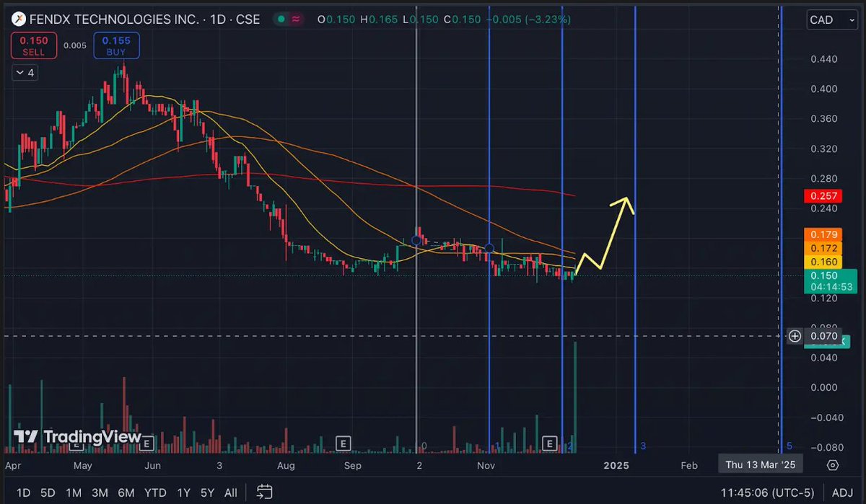This screenshot has width=866, height=504.
Task: Click the E earnings marker beside blue line 2
Action: (551, 442)
